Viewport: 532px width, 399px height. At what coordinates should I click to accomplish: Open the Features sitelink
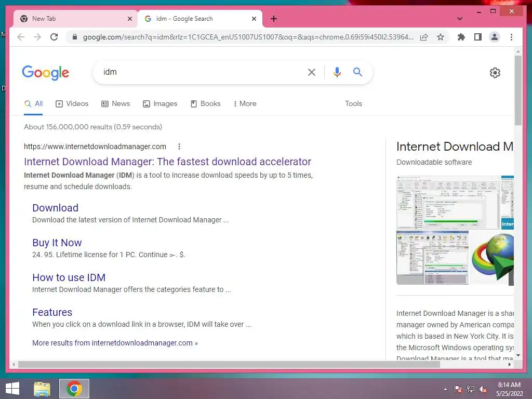[52, 312]
